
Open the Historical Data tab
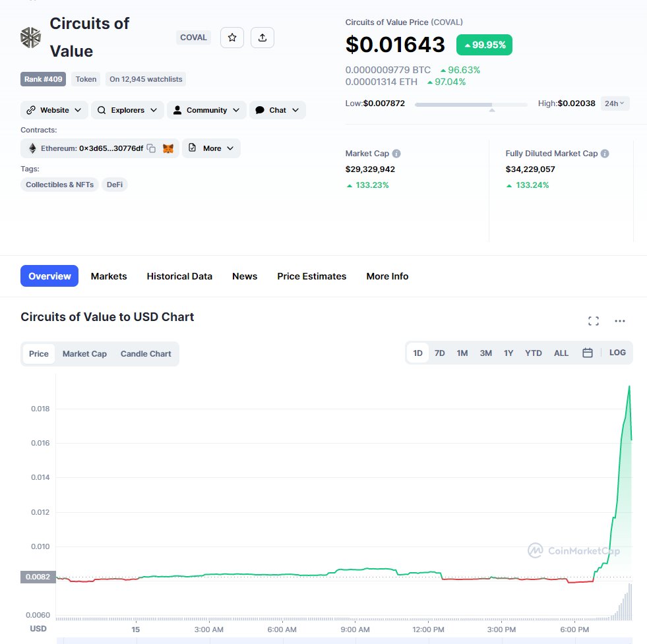(179, 276)
